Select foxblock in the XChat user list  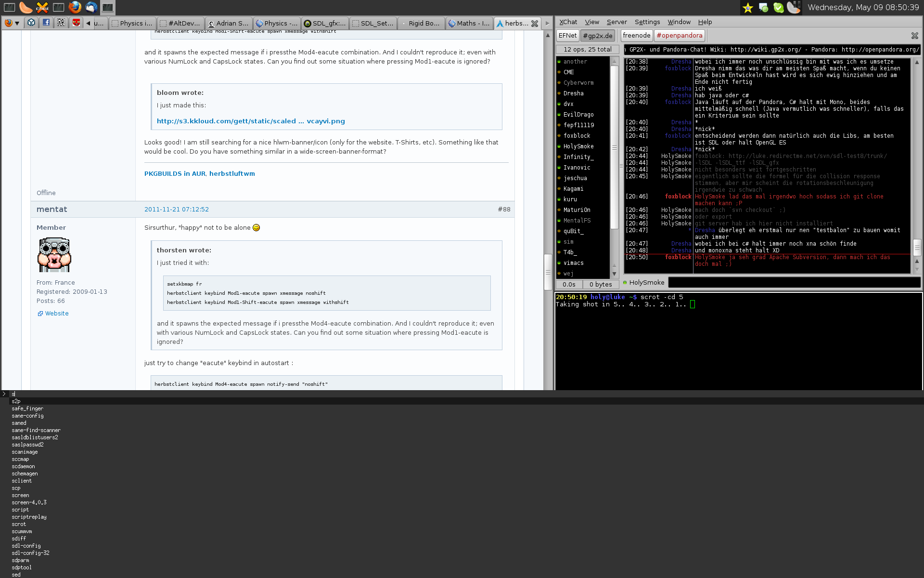(x=577, y=136)
